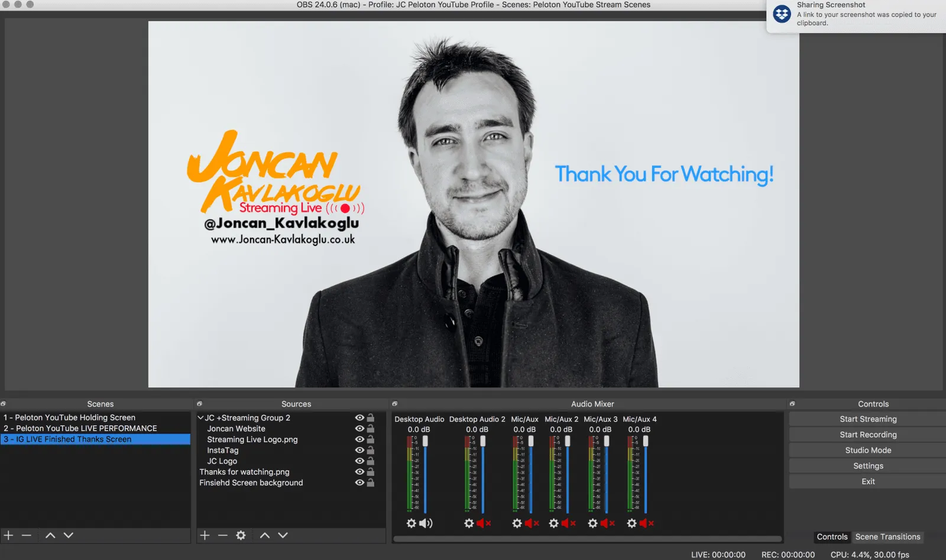The height and width of the screenshot is (560, 946).
Task: Lock the Finsiehd Screen background source
Action: pyautogui.click(x=371, y=483)
